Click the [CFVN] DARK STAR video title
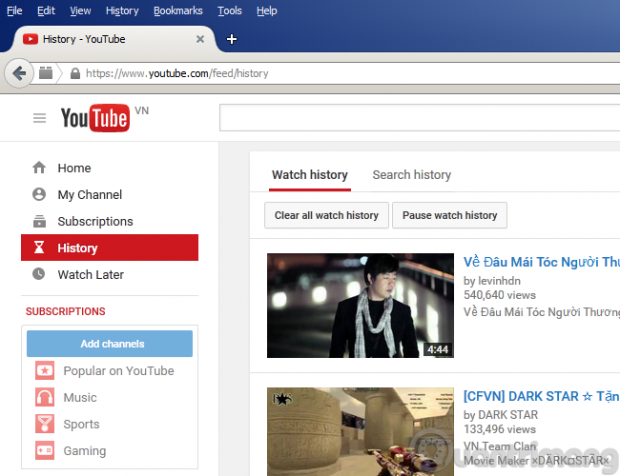Viewport: 620px width, 476px height. click(542, 396)
